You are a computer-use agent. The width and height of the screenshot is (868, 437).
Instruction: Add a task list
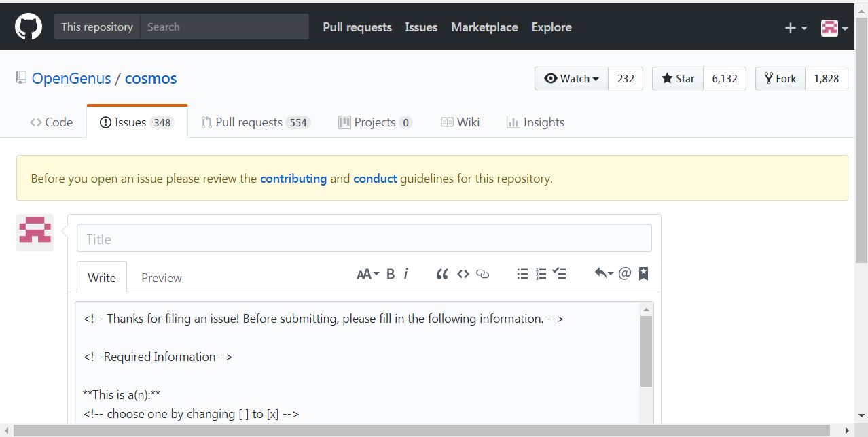pos(560,274)
